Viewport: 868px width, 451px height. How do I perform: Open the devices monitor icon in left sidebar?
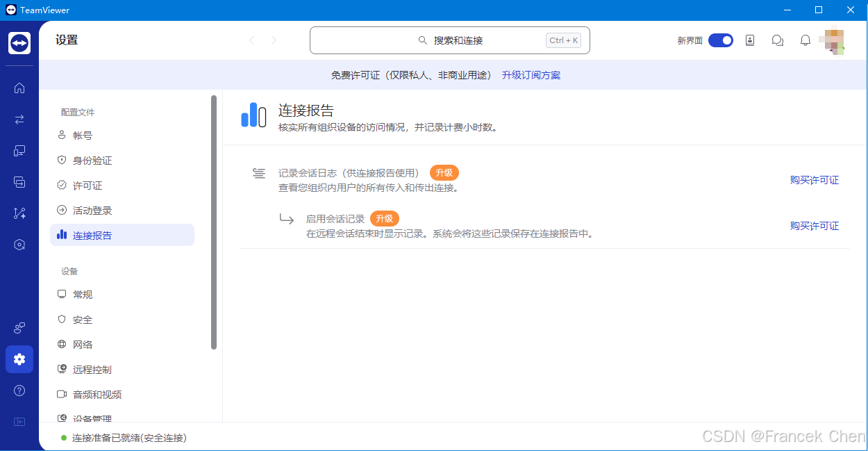pos(19,151)
